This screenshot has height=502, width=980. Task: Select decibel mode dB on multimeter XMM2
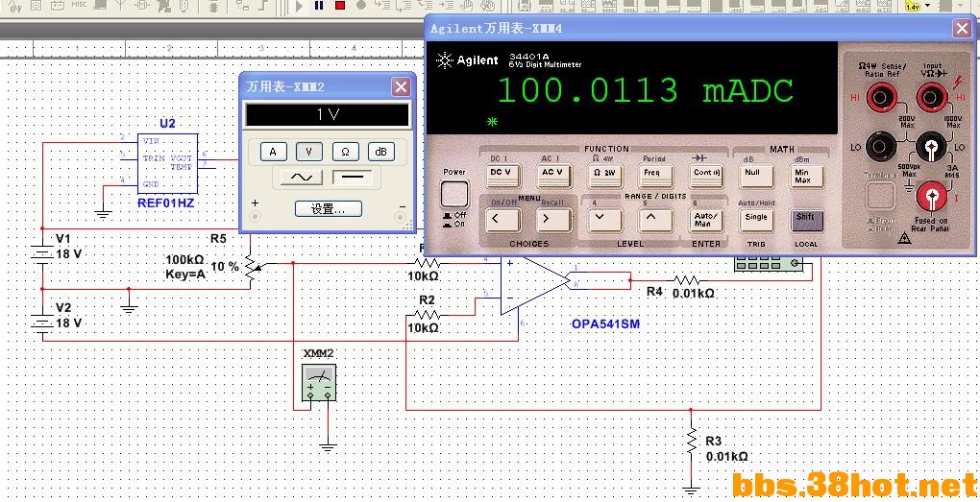[x=381, y=152]
